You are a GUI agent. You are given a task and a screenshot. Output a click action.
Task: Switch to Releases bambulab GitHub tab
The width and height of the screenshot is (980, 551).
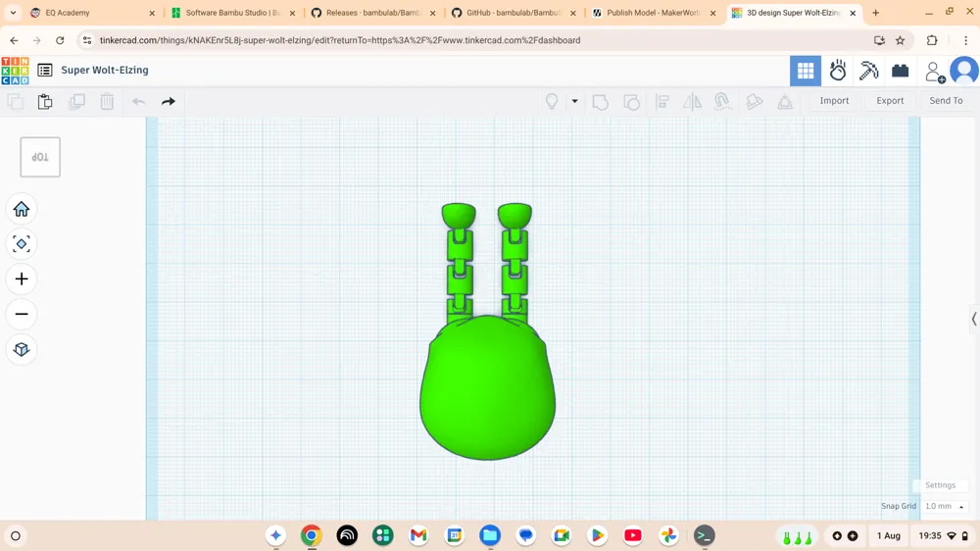(373, 13)
